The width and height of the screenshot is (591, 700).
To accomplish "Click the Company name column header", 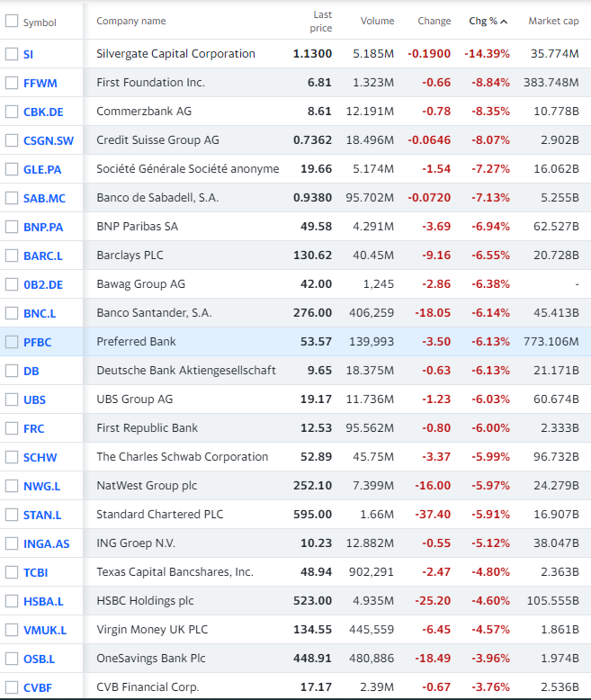I will click(x=131, y=22).
